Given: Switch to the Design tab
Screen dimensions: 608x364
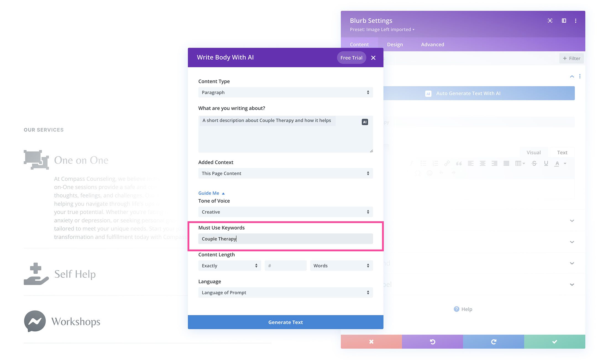Looking at the screenshot, I should coord(395,44).
